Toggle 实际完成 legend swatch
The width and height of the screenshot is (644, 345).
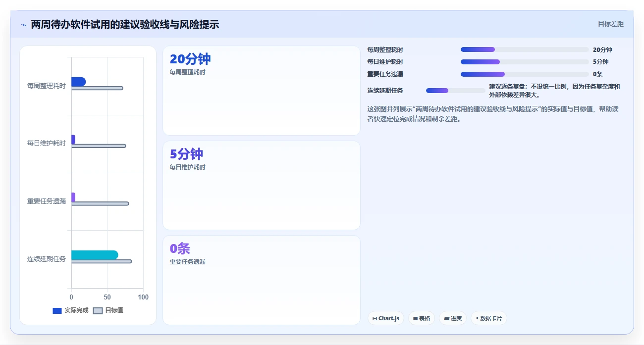coord(57,311)
